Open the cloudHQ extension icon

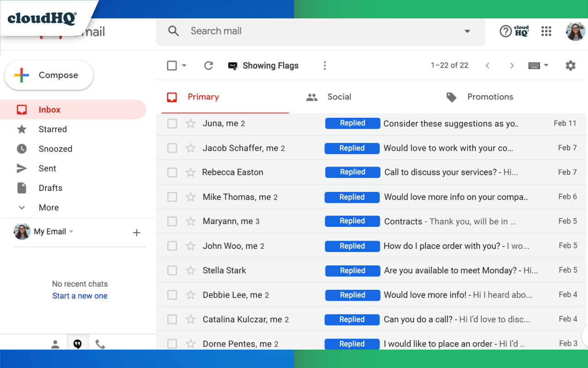pyautogui.click(x=522, y=31)
